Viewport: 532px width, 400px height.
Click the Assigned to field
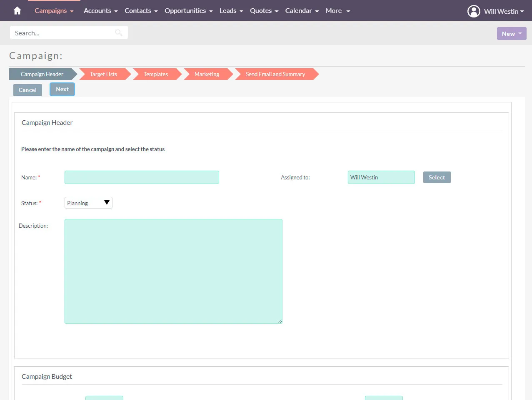pos(381,177)
